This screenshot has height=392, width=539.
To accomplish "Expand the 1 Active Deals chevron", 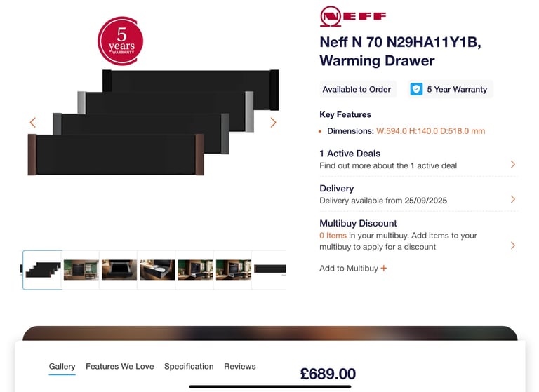I will tap(513, 164).
